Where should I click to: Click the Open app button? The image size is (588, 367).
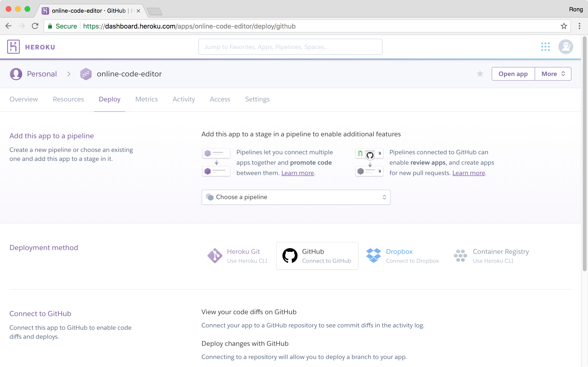(x=513, y=74)
